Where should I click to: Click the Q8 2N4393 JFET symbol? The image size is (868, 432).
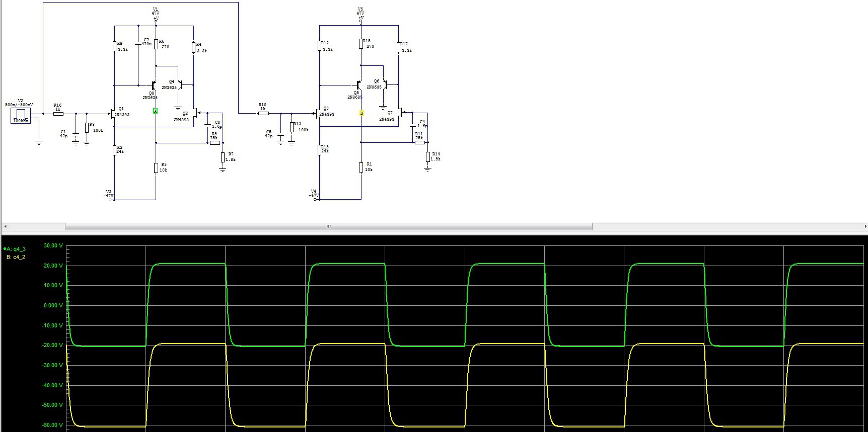click(x=317, y=113)
